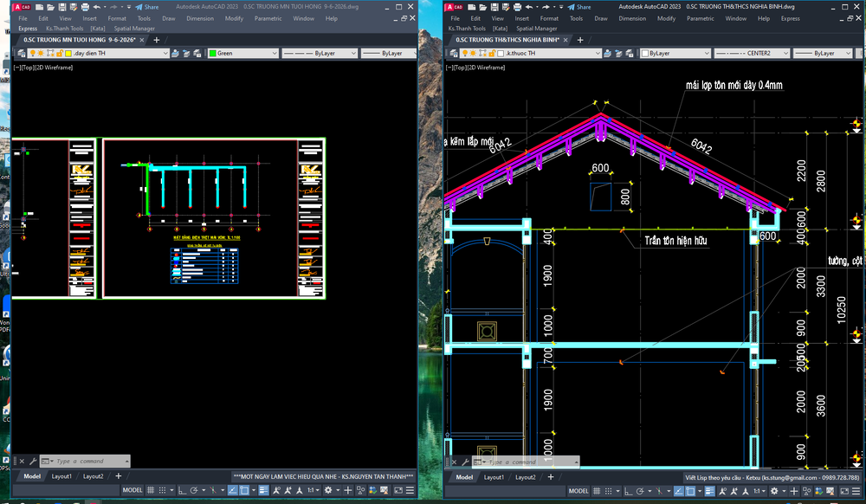Toggle grid display in right status bar
The height and width of the screenshot is (504, 866).
(x=597, y=491)
